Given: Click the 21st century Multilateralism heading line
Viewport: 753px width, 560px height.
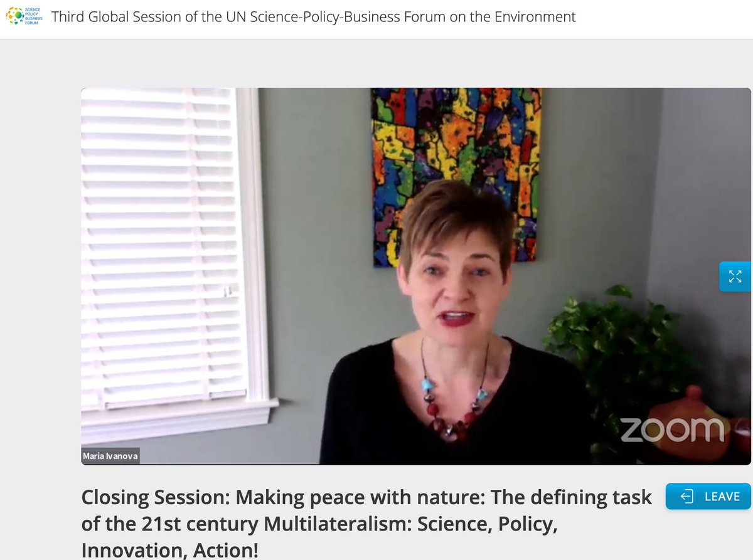Looking at the screenshot, I should (319, 524).
